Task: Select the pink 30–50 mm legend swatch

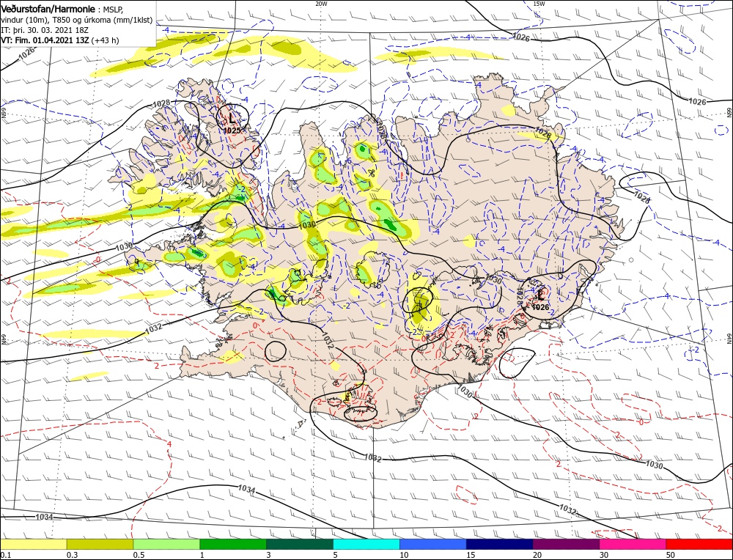Action: point(633,544)
